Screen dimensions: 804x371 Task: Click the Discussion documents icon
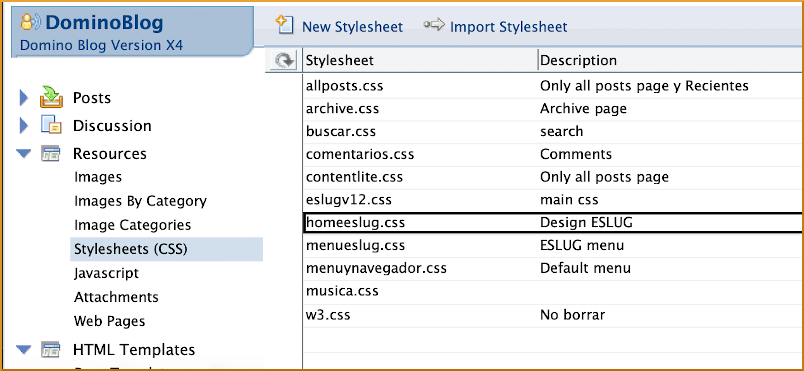51,126
